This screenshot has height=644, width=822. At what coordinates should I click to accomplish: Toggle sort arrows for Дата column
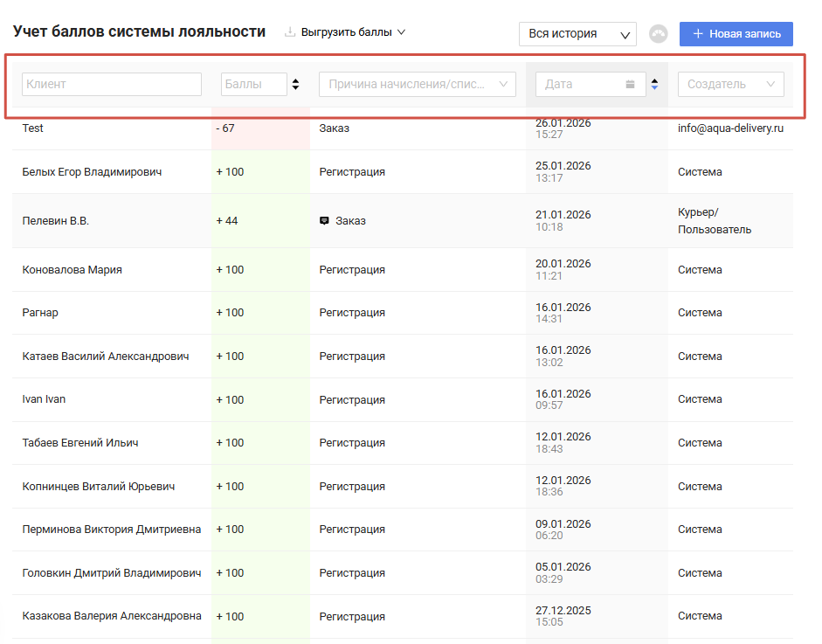pos(654,84)
